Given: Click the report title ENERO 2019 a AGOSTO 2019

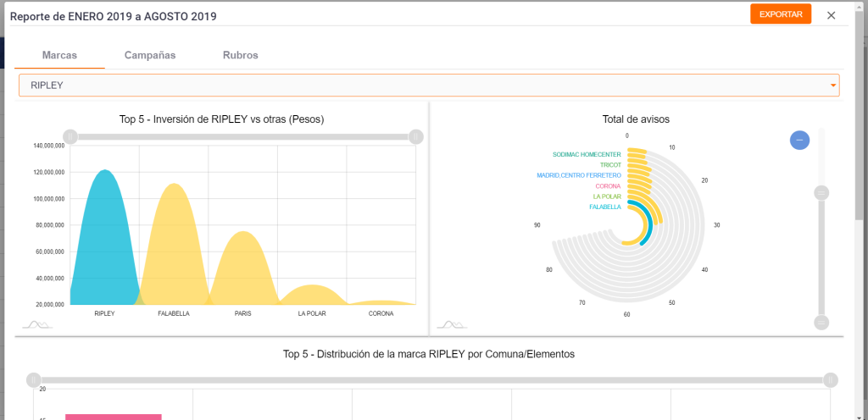Looking at the screenshot, I should tap(114, 16).
